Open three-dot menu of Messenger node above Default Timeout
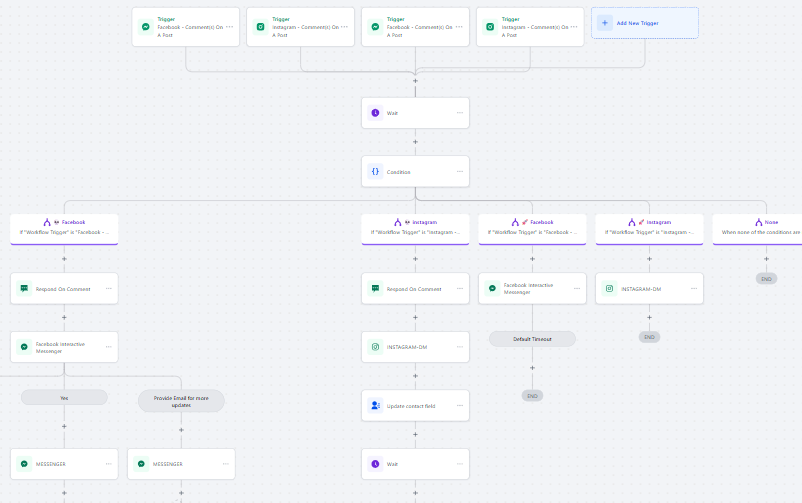The width and height of the screenshot is (802, 503). click(577, 289)
